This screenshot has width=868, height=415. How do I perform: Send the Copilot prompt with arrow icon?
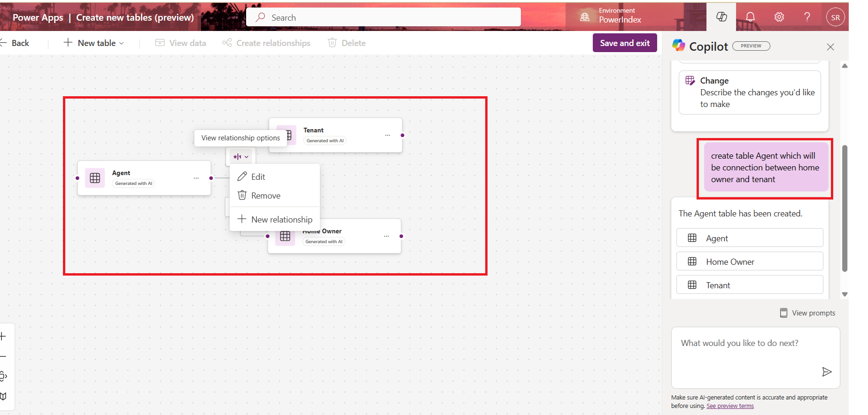pos(827,372)
